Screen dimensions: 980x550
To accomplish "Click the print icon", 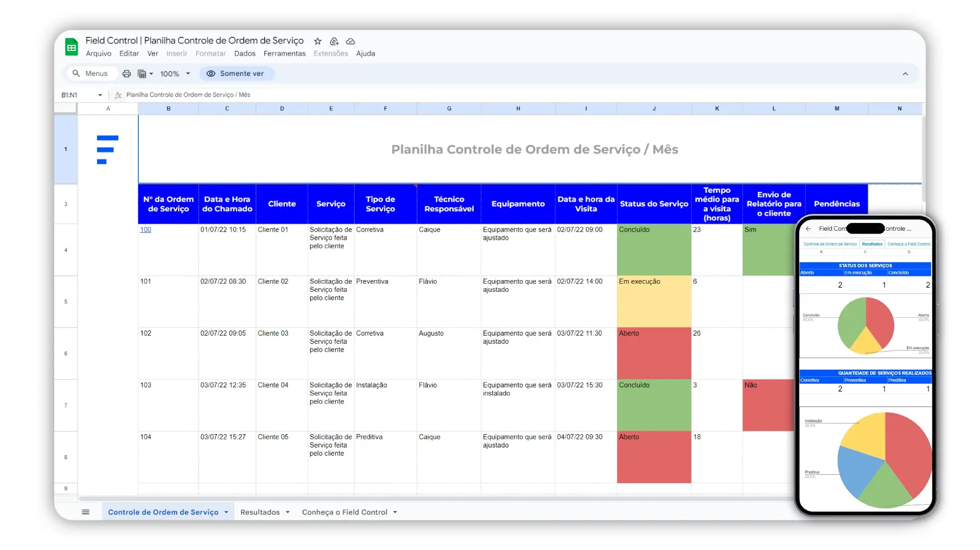I will 127,73.
